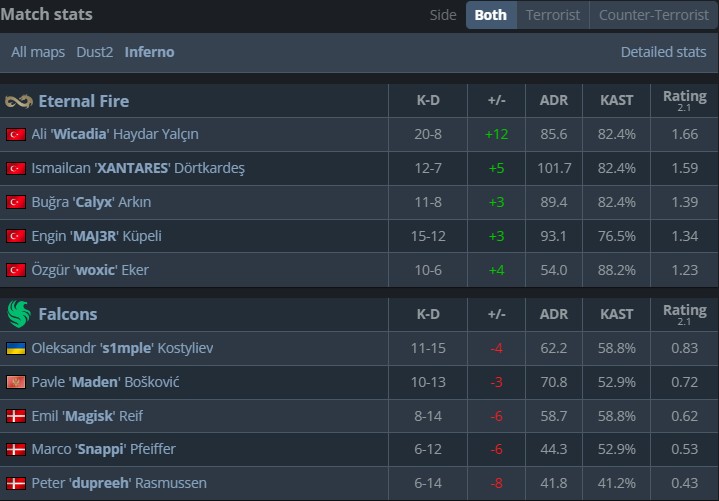Click the Eternal Fire team name

pos(83,101)
